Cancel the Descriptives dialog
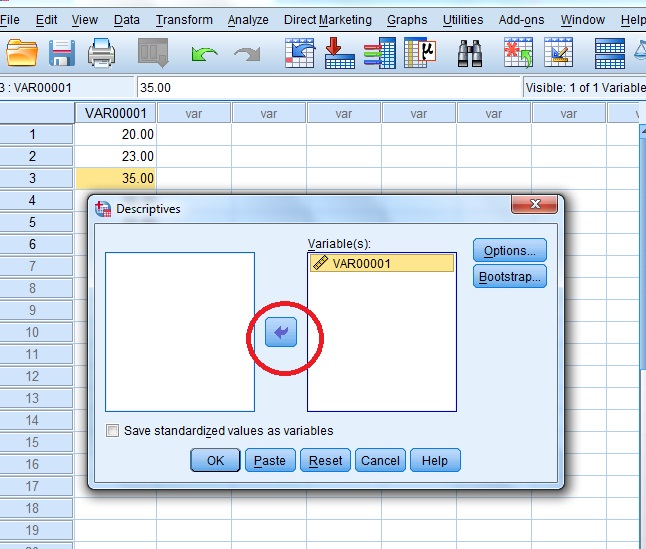This screenshot has width=646, height=549. [380, 460]
